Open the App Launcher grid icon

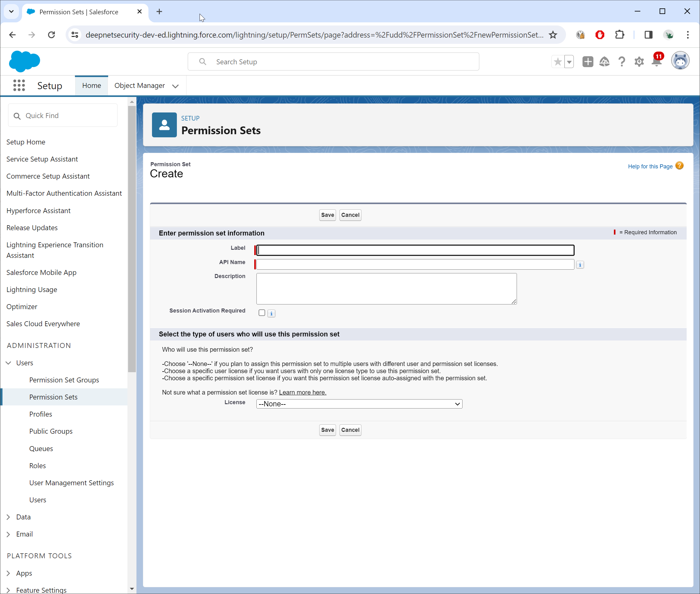[x=19, y=85]
